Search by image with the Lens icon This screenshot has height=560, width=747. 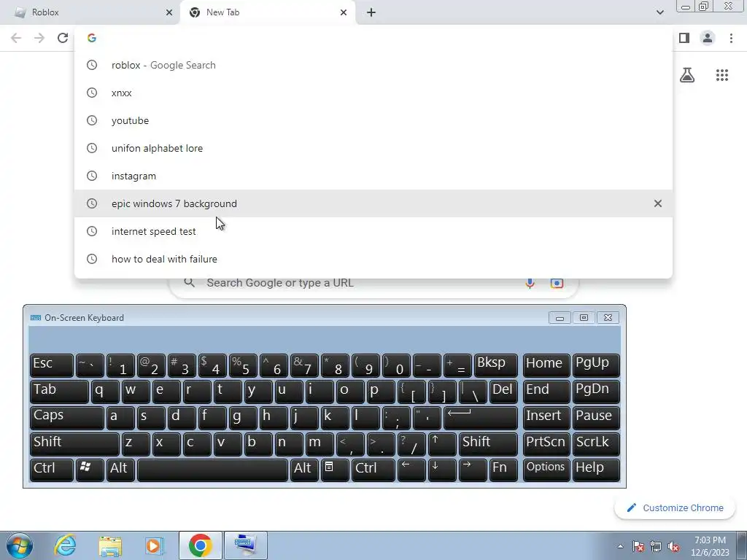(x=557, y=284)
